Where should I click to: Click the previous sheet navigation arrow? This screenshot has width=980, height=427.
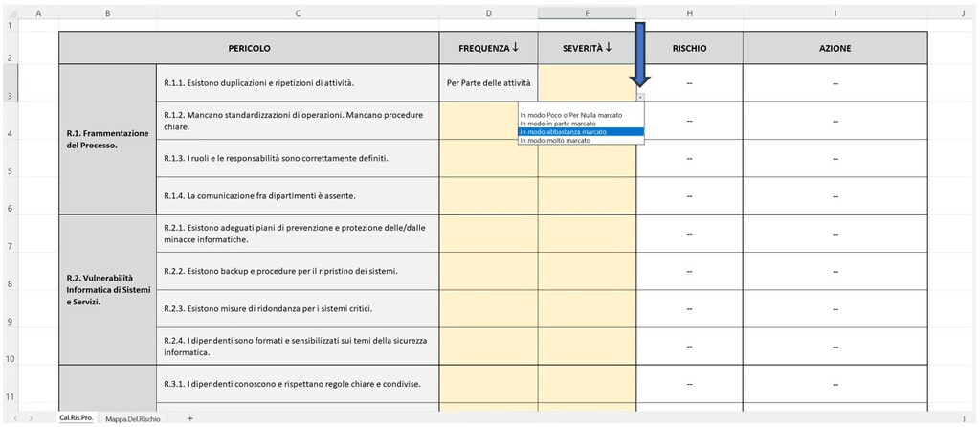[16, 419]
